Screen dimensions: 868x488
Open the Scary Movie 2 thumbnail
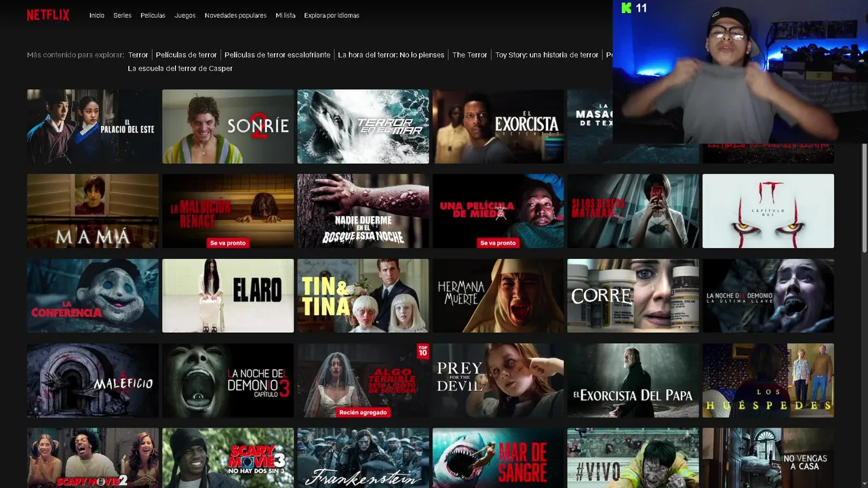pos(93,457)
